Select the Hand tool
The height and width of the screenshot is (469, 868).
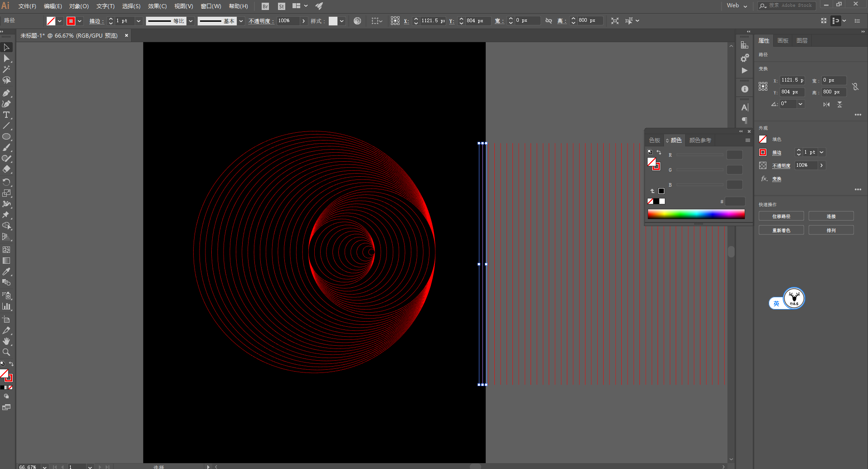point(6,341)
